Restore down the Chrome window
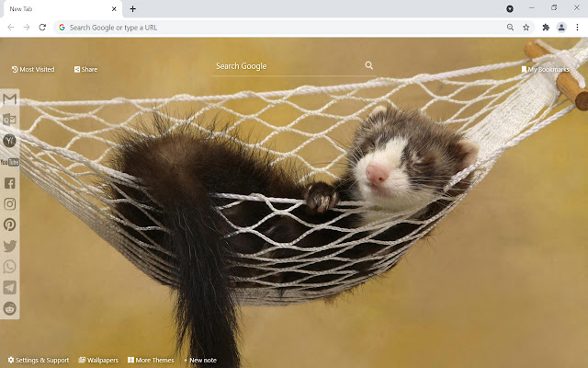The image size is (588, 368). coord(554,8)
